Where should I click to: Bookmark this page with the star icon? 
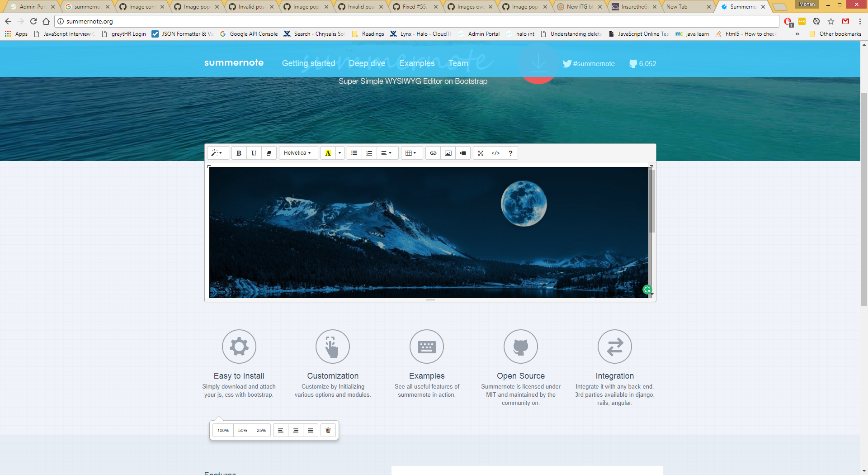coord(831,21)
